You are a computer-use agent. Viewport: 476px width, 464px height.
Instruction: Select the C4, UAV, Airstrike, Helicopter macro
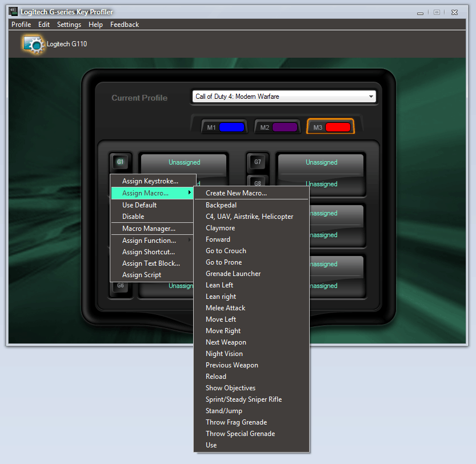[251, 217]
